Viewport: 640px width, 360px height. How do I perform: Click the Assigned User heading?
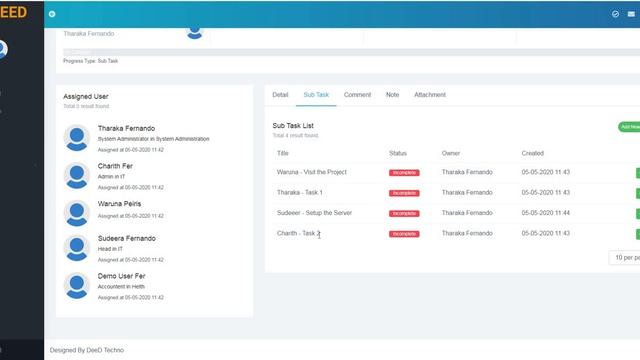86,97
